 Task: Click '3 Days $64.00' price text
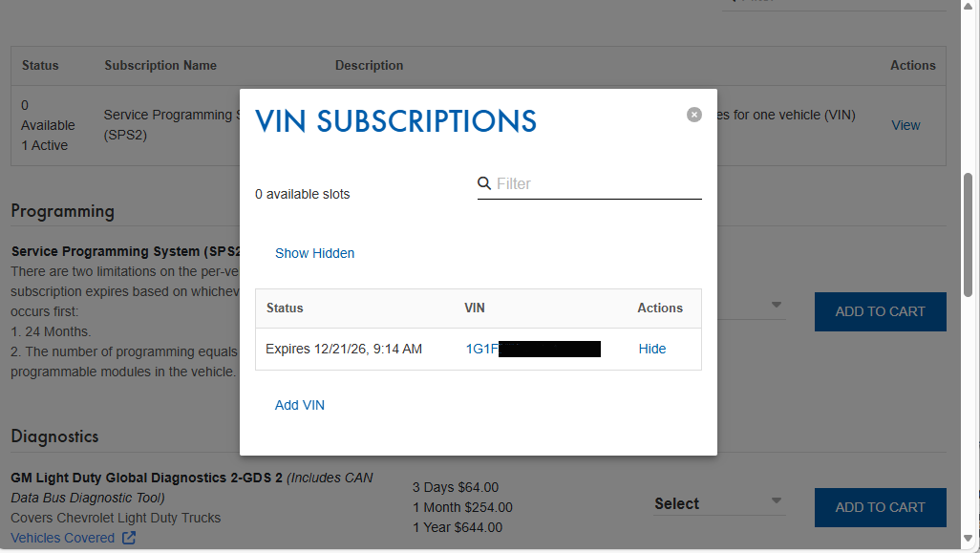[456, 487]
